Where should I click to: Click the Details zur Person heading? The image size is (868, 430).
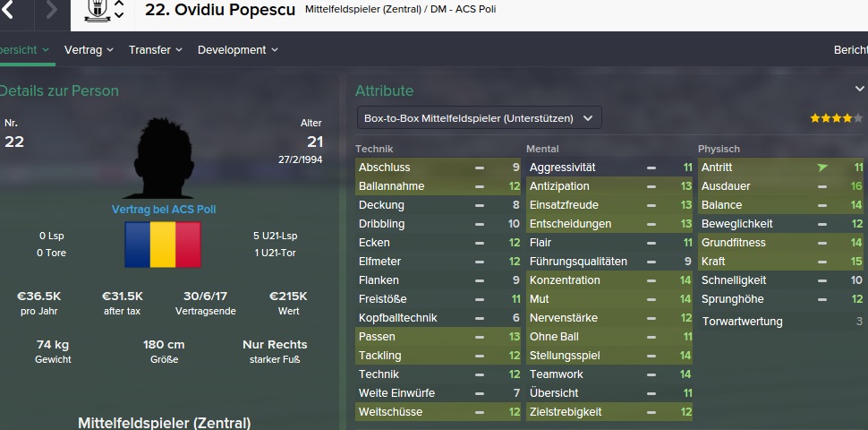pos(59,90)
